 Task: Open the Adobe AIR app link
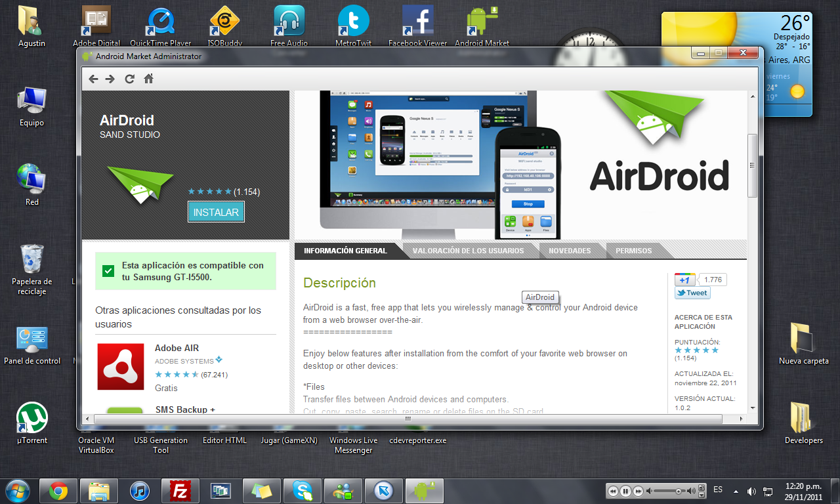click(177, 348)
